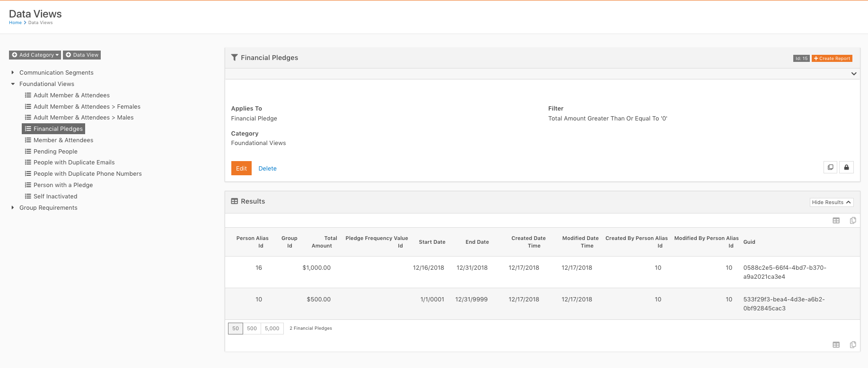
Task: Sort by Created Date Time column
Action: click(528, 242)
